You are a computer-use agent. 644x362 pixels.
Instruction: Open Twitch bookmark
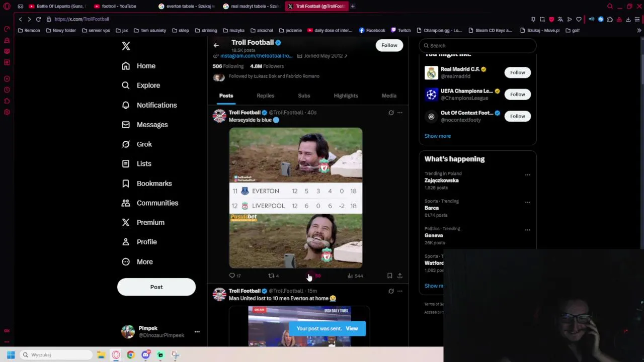(400, 30)
